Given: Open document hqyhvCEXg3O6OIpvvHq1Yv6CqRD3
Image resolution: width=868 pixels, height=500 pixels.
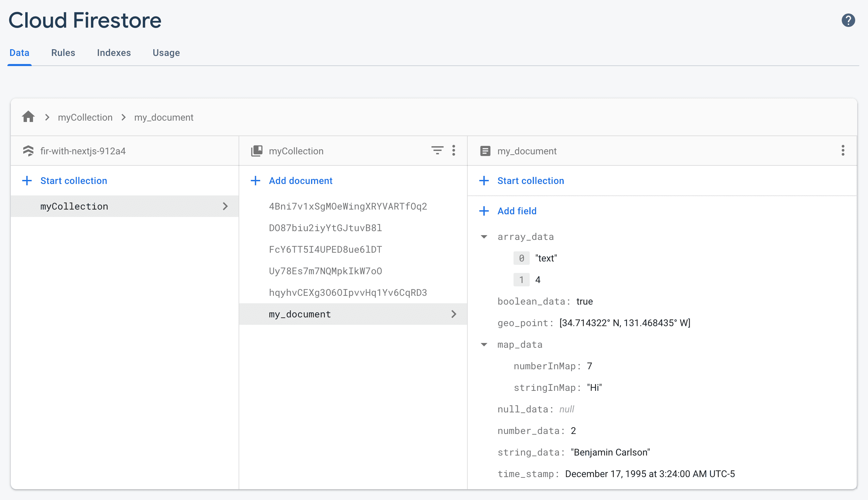Looking at the screenshot, I should [x=348, y=292].
